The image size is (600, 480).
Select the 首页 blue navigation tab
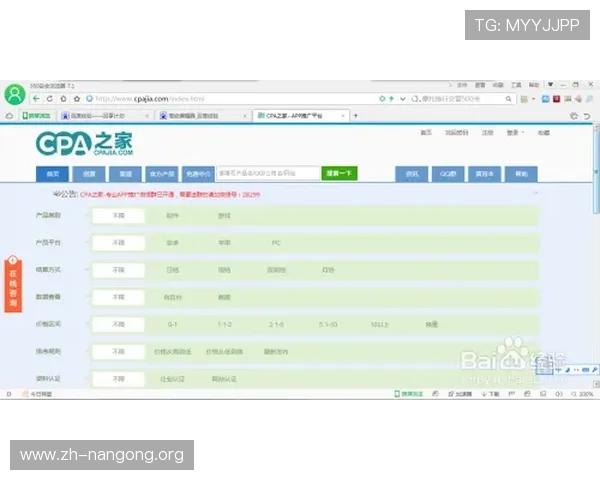tap(52, 174)
